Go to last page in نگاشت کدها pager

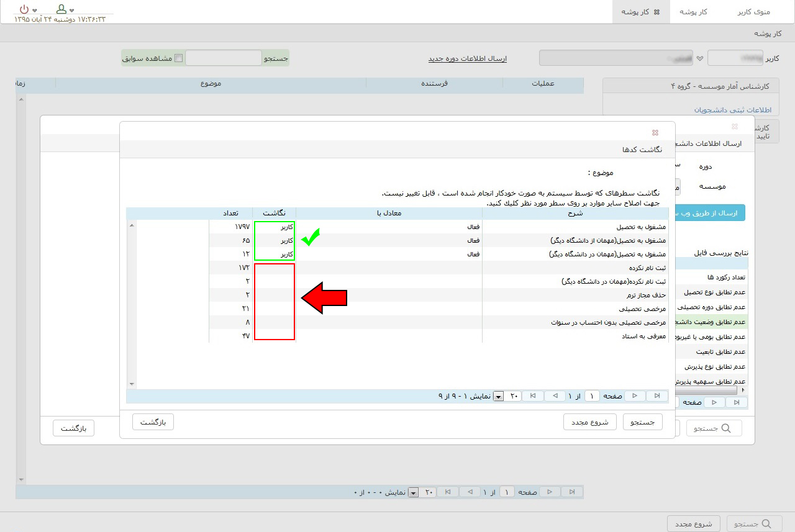(532, 396)
